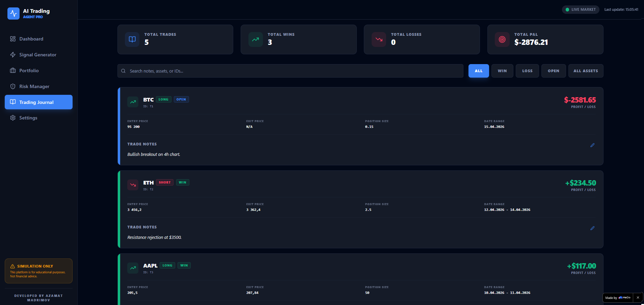Viewport: 644px width, 305px height.
Task: Click the LONG badge on AAPL trade
Action: coord(167,266)
